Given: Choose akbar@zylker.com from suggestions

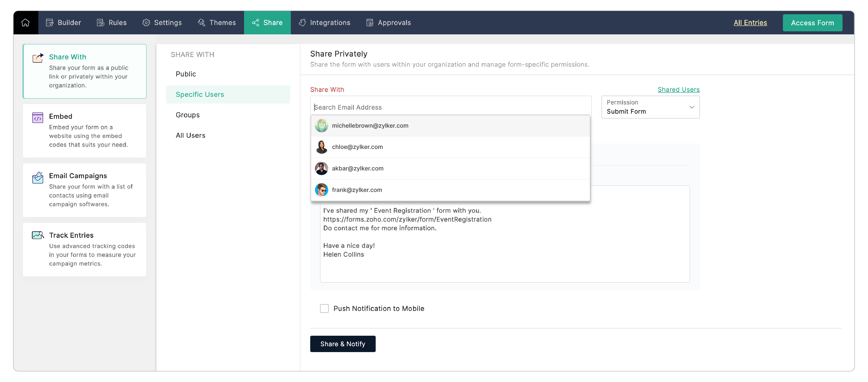Looking at the screenshot, I should pos(450,168).
